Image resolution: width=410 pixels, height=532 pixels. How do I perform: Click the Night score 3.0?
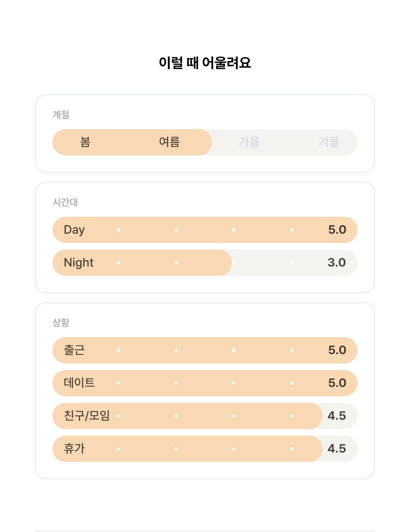(x=337, y=263)
